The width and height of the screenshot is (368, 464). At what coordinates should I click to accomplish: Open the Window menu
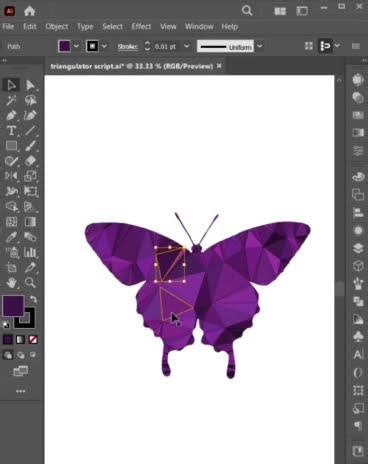[x=199, y=27]
